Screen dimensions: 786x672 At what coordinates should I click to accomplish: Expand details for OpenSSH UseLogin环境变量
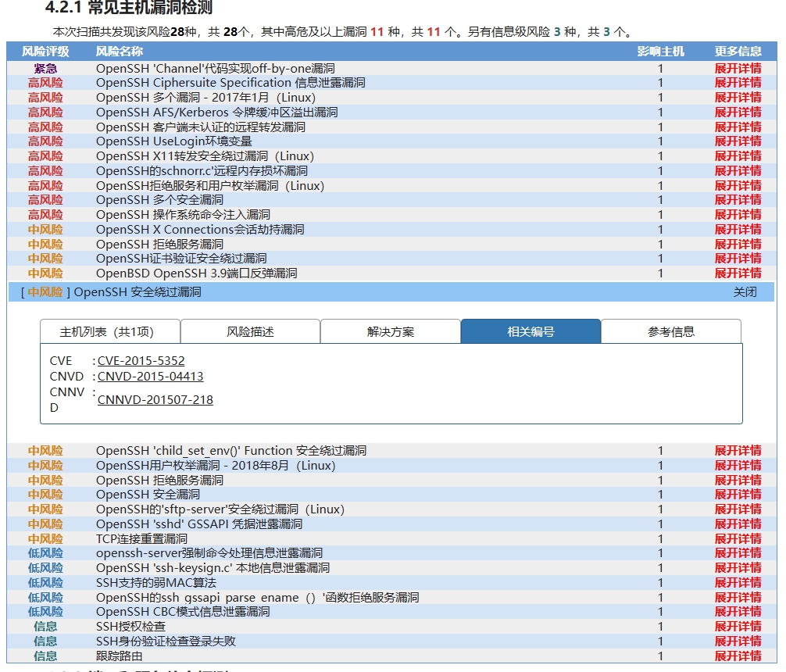pos(738,141)
